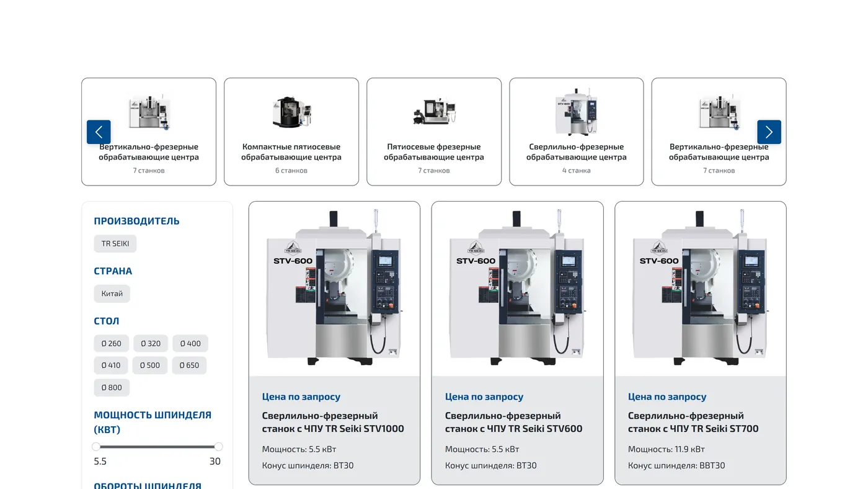Select the Ø 500 table filter
This screenshot has width=868, height=489.
pos(150,366)
